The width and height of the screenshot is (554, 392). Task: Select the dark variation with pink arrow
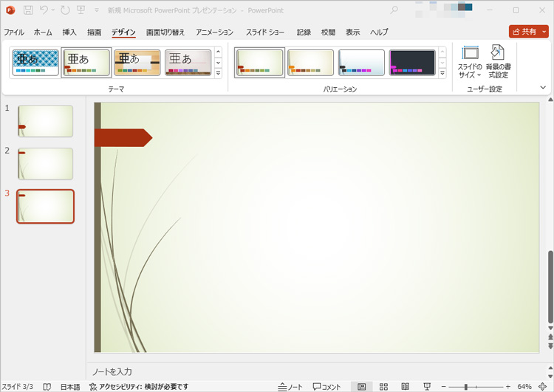[412, 63]
